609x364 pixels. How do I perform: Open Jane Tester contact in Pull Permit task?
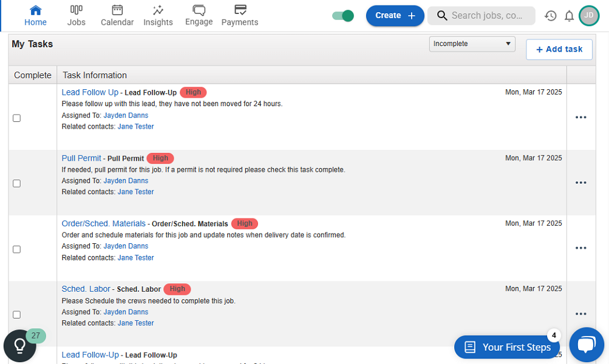point(135,192)
